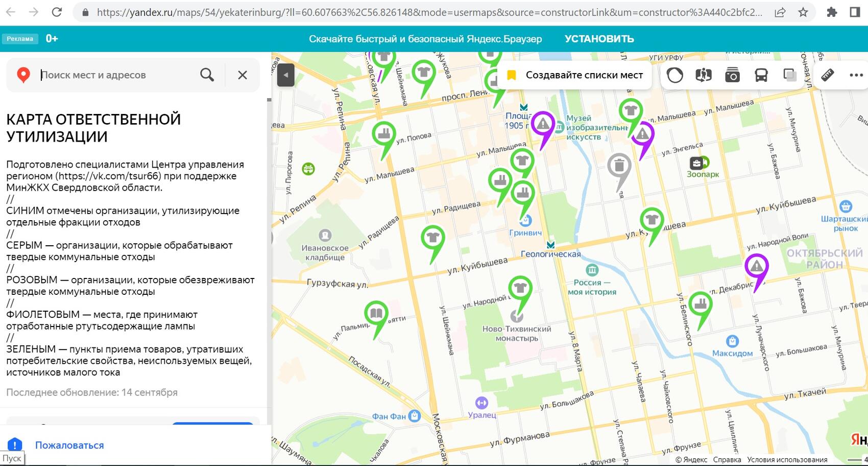Click the УСТАНОВИТЬ banner link
This screenshot has height=466, width=868.
(x=599, y=39)
